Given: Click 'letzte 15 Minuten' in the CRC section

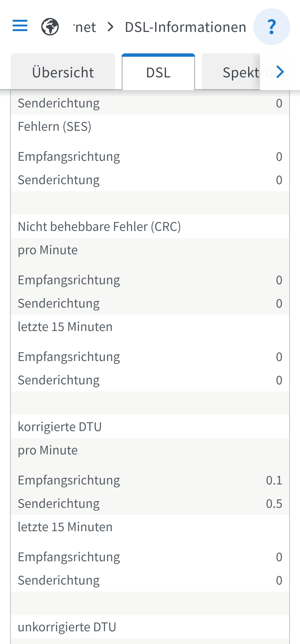Looking at the screenshot, I should 65,327.
